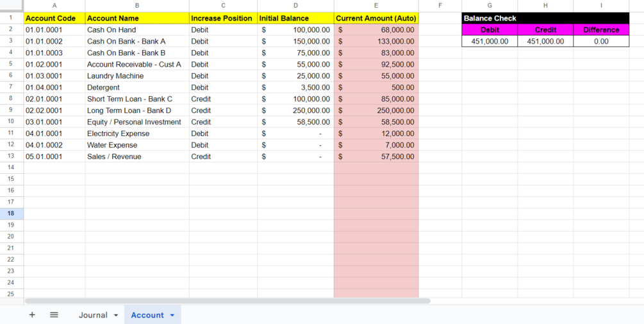Screen dimensions: 644x324
Task: Click the magenta 'Debit' header cell
Action: (x=490, y=30)
